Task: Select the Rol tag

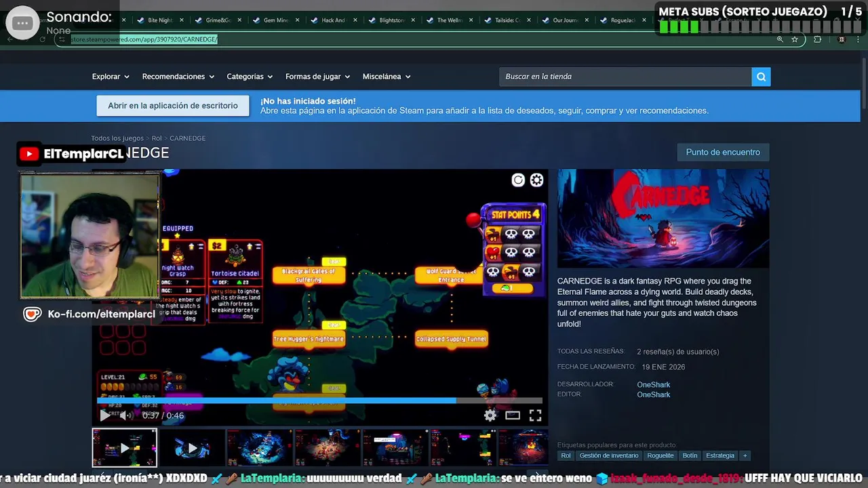Action: (566, 455)
